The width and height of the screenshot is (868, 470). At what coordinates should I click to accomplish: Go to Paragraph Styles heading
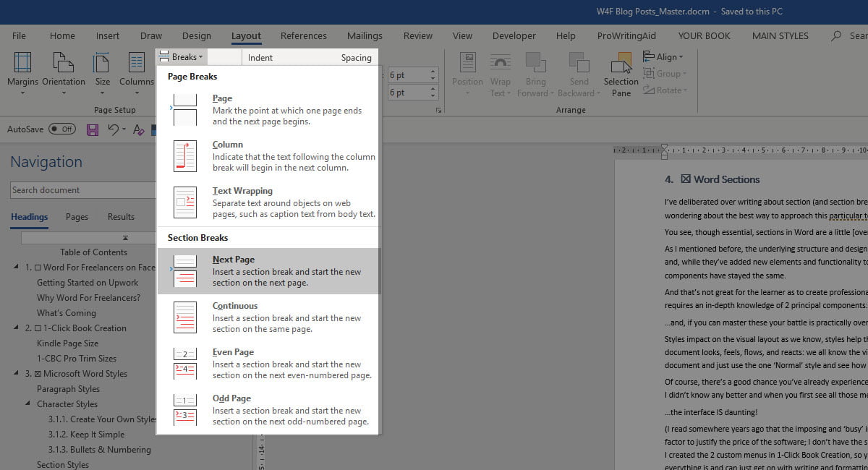click(68, 389)
